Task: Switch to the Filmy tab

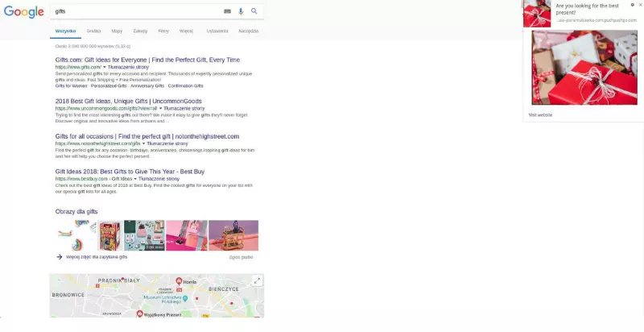Action: [x=163, y=31]
